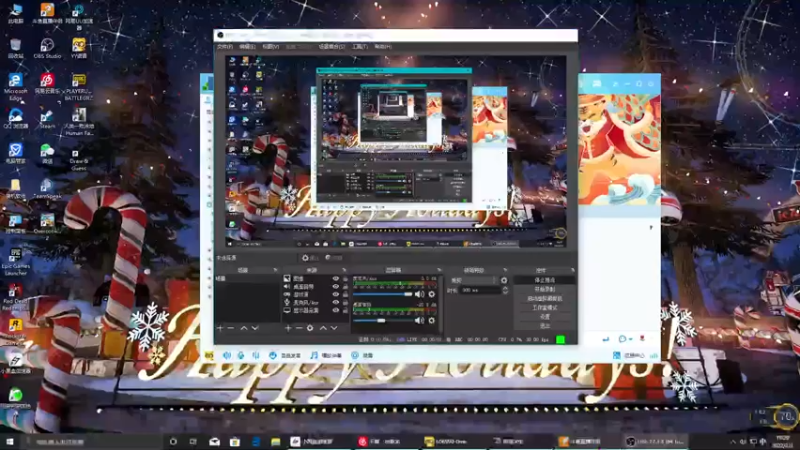This screenshot has height=450, width=800.
Task: Hide the 图像 source with eye icon
Action: point(336,279)
